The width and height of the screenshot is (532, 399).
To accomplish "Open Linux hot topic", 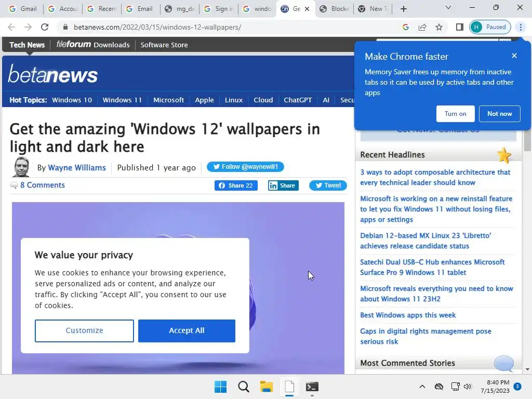I will pyautogui.click(x=234, y=100).
